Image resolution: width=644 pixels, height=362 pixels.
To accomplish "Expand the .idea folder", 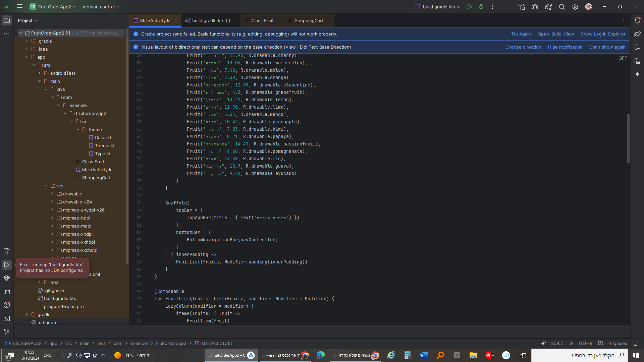I will coord(27,49).
